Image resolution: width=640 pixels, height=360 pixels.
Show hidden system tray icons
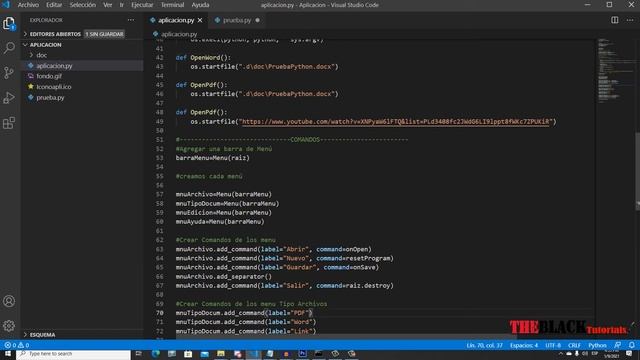pyautogui.click(x=560, y=354)
